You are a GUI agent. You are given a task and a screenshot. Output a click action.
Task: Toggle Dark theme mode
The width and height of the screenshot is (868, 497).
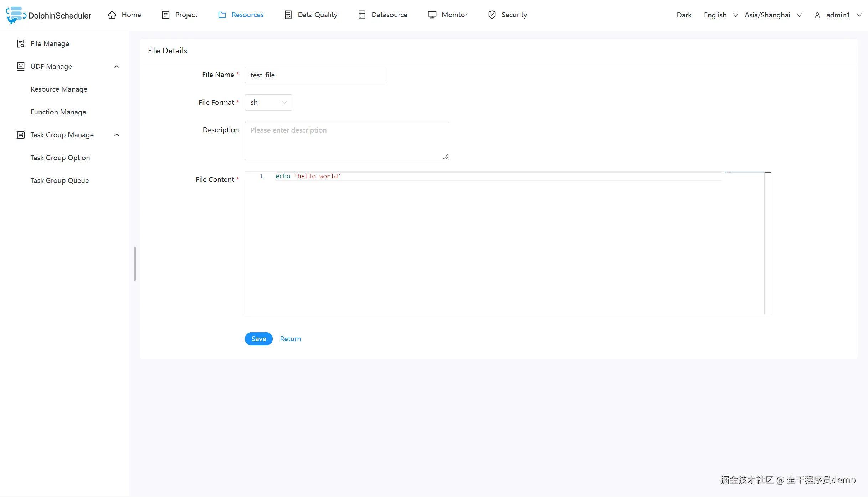pos(684,15)
